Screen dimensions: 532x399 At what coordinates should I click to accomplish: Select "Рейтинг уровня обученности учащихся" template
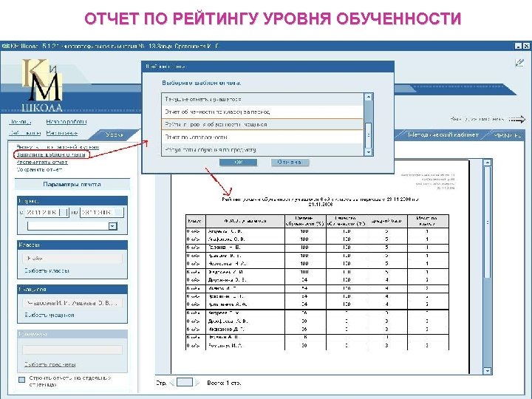coord(262,125)
